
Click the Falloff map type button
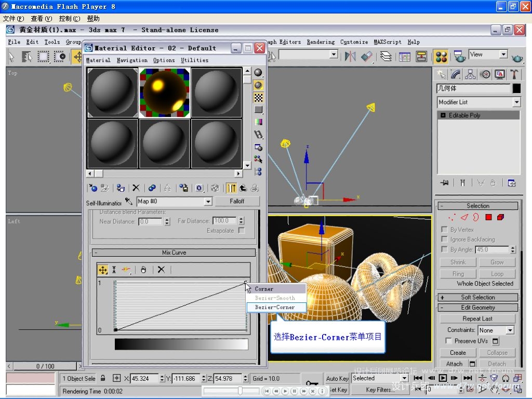pos(237,201)
